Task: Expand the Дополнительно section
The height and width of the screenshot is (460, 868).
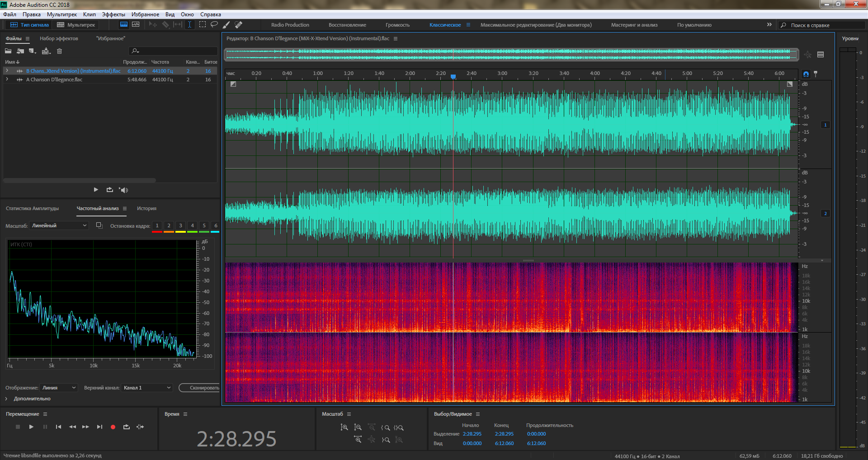Action: (x=6, y=399)
